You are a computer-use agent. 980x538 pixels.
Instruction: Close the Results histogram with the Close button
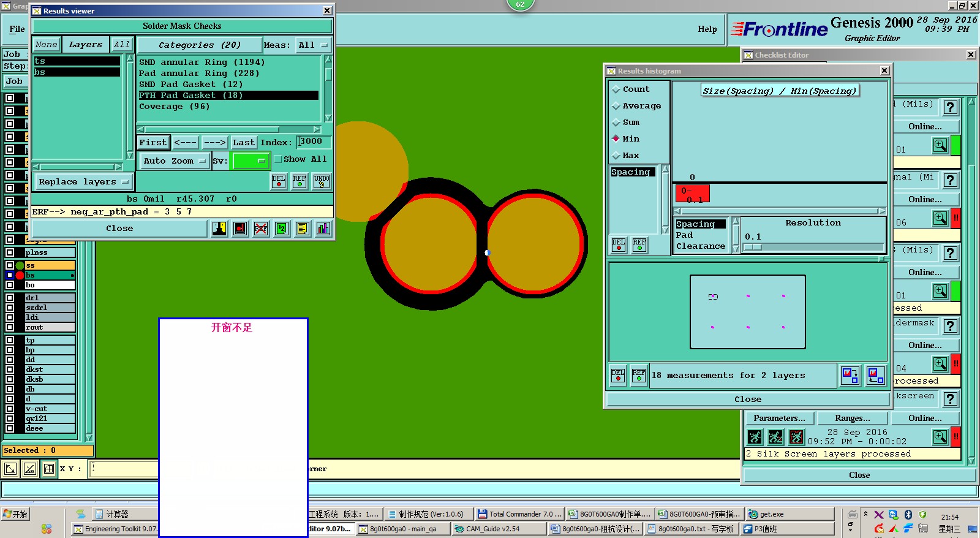click(x=748, y=400)
